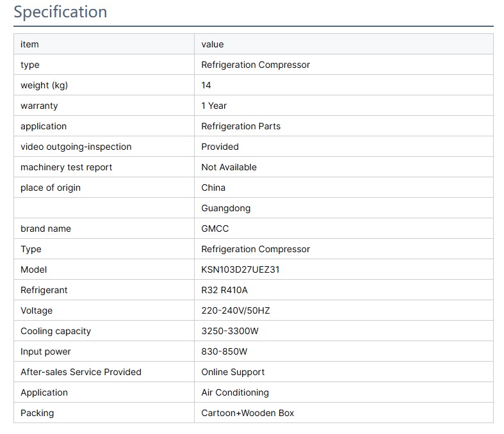Screen dimensions: 504x434
Task: Click the 'Cartoon+Wooden Box' packing value
Action: point(247,413)
